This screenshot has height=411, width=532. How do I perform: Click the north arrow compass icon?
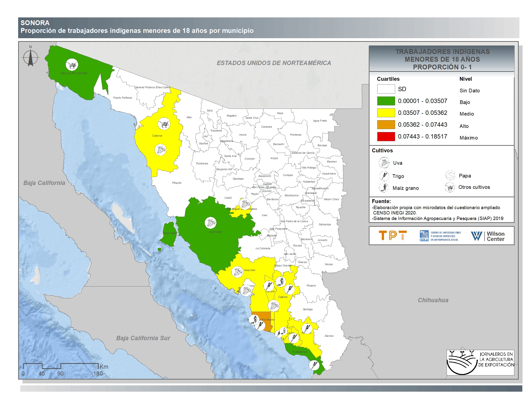(30, 58)
